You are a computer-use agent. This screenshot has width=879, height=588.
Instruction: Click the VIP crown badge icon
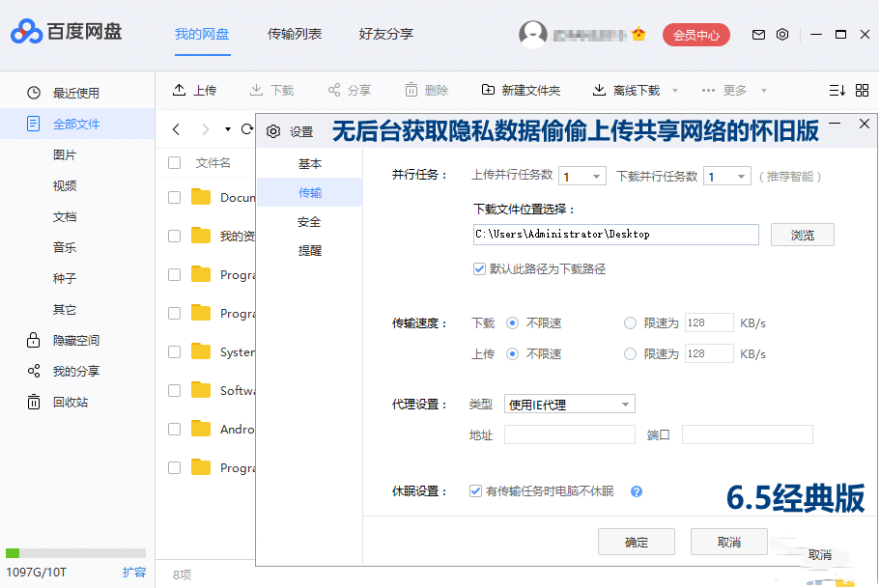click(x=638, y=34)
